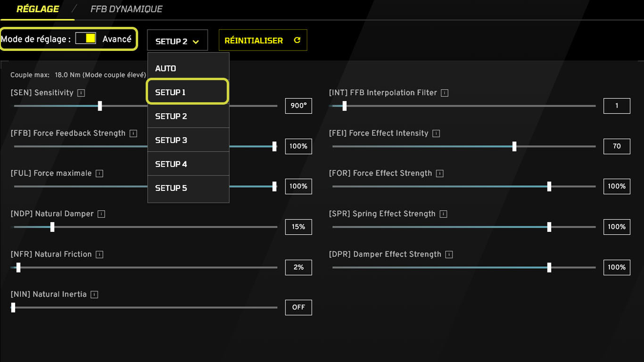Show Damper Effect Strength info icon
644x362 pixels.
449,255
